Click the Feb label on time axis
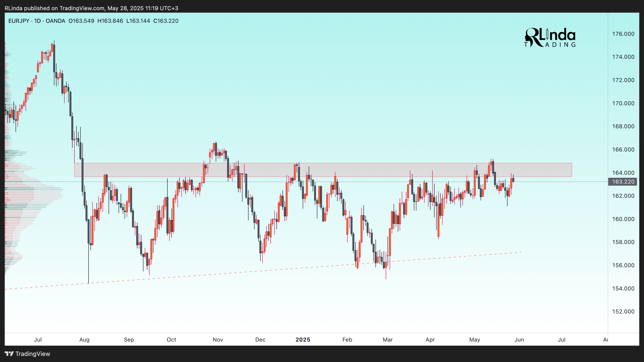Screen dimensions: 644x362 pos(347,340)
